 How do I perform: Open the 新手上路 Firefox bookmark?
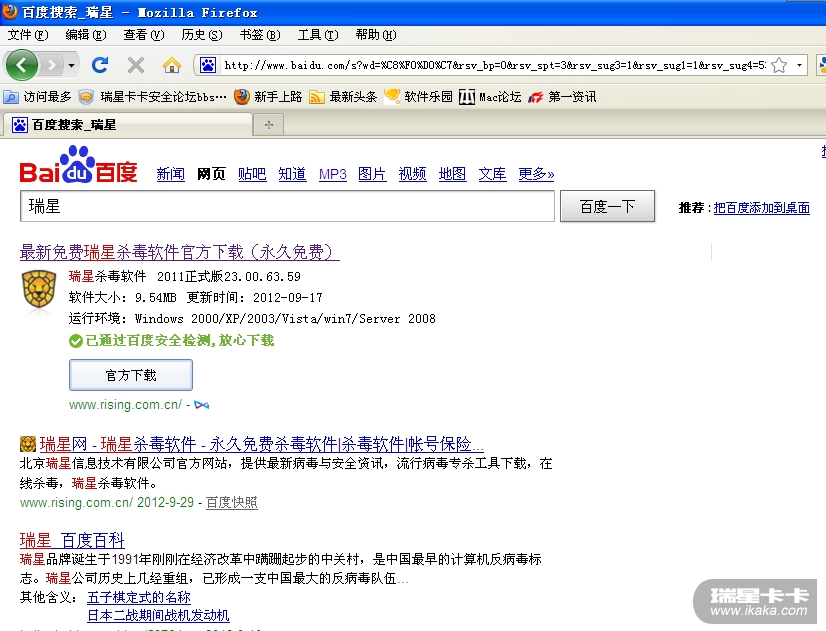(268, 97)
